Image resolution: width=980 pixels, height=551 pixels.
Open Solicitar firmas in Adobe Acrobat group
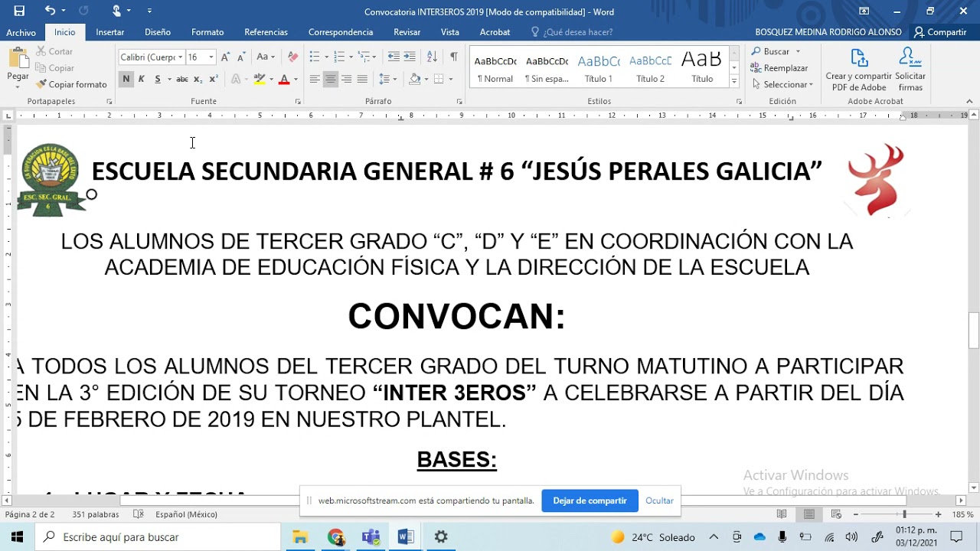pos(910,69)
